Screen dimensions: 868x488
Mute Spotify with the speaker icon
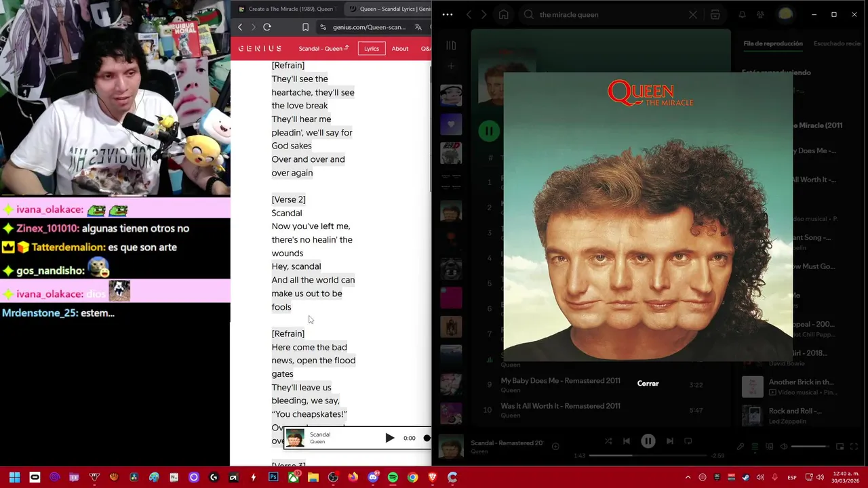click(784, 447)
